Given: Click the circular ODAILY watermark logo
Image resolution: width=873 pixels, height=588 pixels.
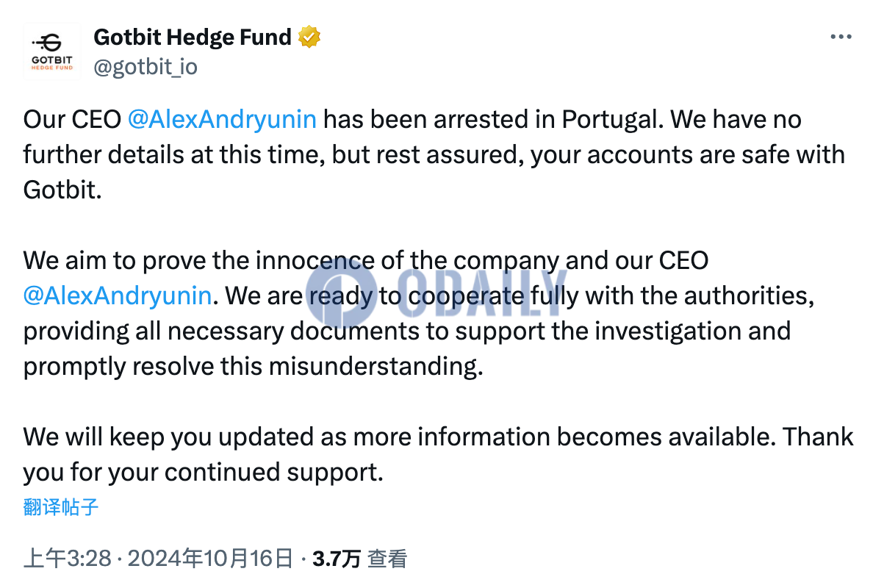Looking at the screenshot, I should (x=341, y=293).
